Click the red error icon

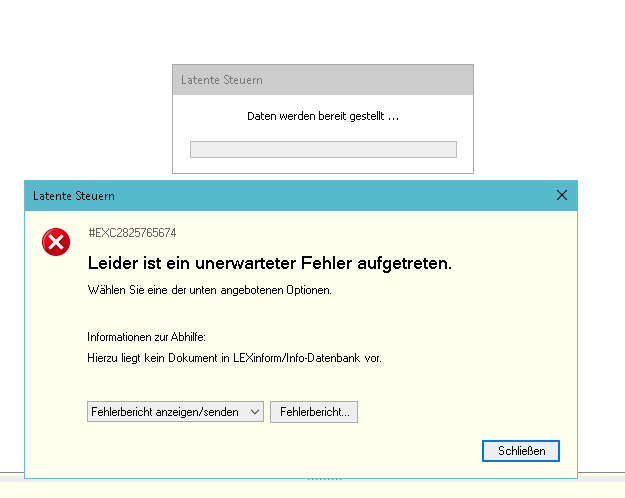click(56, 242)
